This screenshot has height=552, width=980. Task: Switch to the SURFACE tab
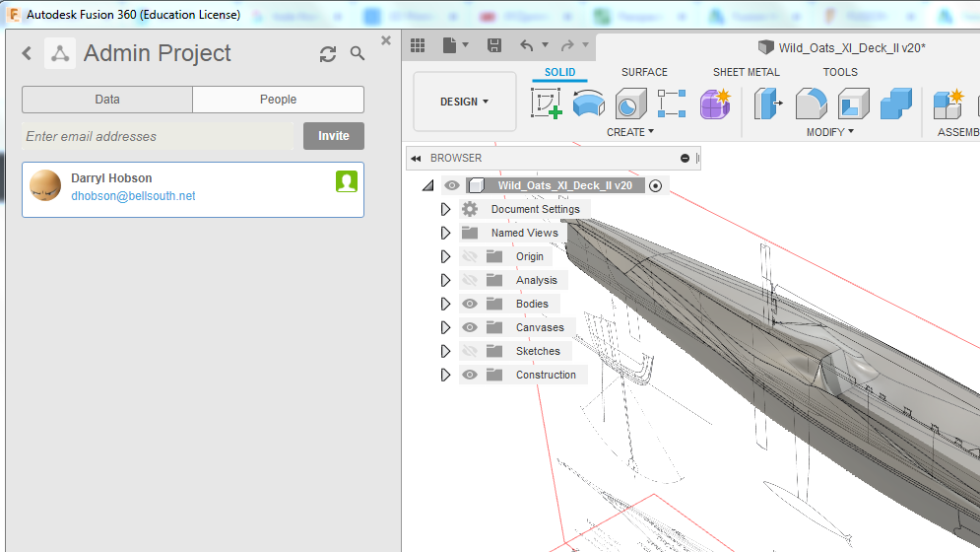(x=644, y=72)
